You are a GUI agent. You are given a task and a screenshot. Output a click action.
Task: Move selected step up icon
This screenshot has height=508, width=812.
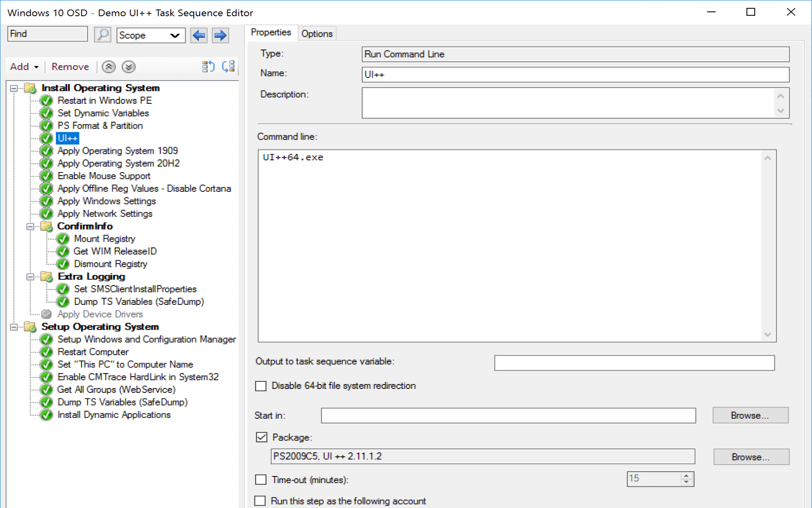[109, 67]
